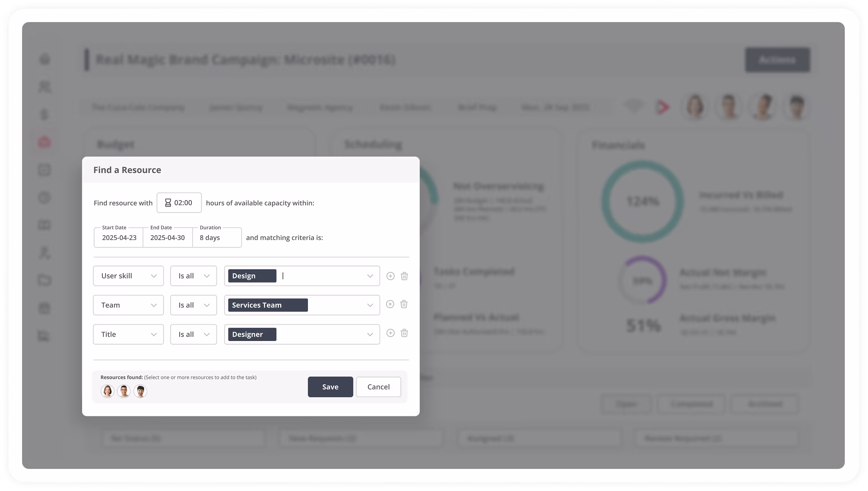Expand the Designer value dropdown
The height and width of the screenshot is (491, 868).
370,334
